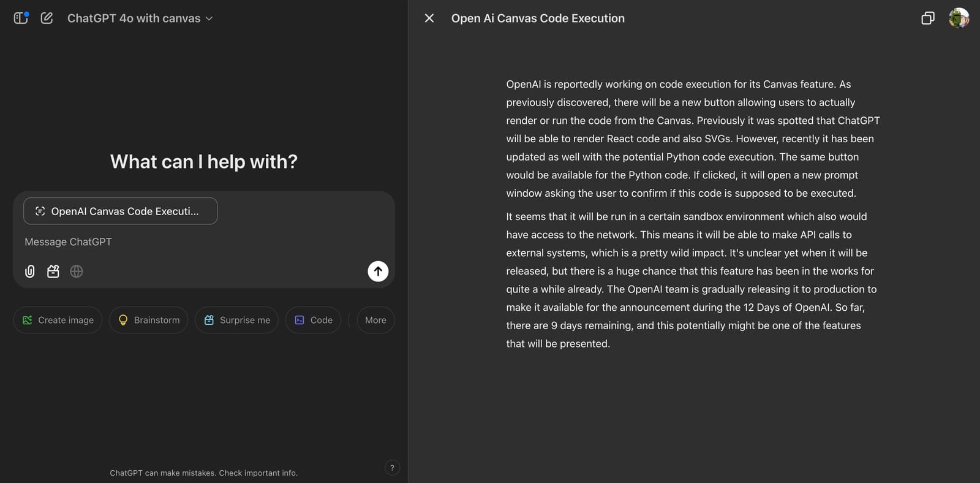Send the message with the arrow button
The height and width of the screenshot is (483, 980).
tap(378, 272)
